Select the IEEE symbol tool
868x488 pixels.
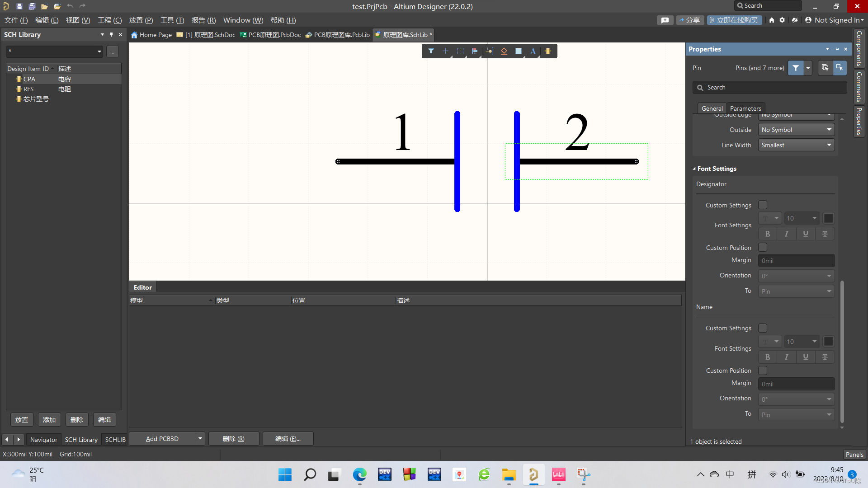point(504,51)
